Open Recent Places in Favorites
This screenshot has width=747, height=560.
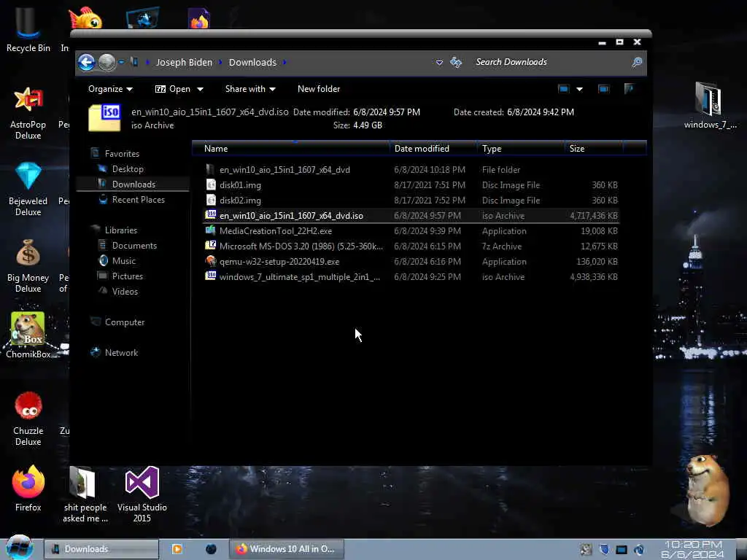pyautogui.click(x=138, y=200)
